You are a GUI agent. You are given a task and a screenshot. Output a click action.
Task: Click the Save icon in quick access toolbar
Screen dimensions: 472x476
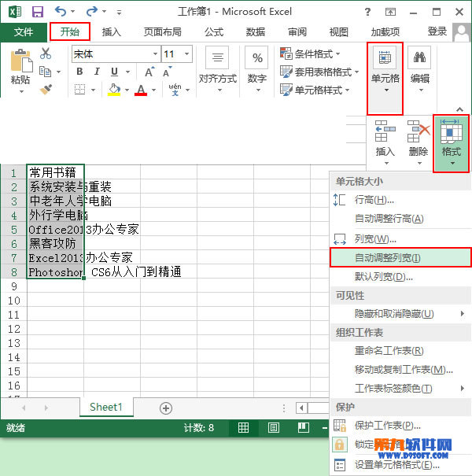pos(38,12)
